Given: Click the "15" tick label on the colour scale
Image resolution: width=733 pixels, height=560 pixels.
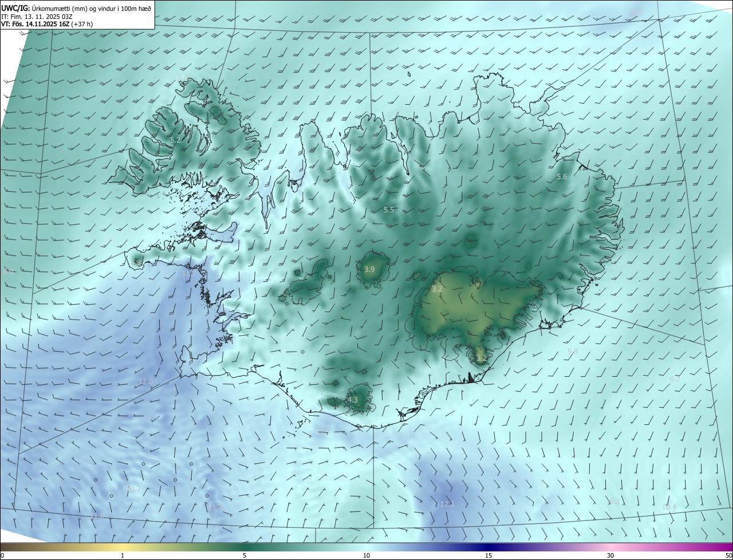Looking at the screenshot, I should pyautogui.click(x=488, y=555).
